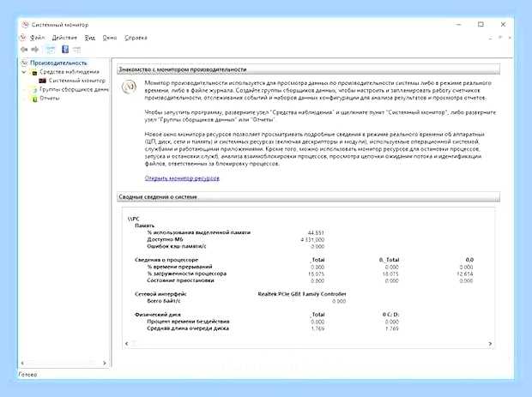Collapse the Средства наблюдения tree node

(24, 72)
